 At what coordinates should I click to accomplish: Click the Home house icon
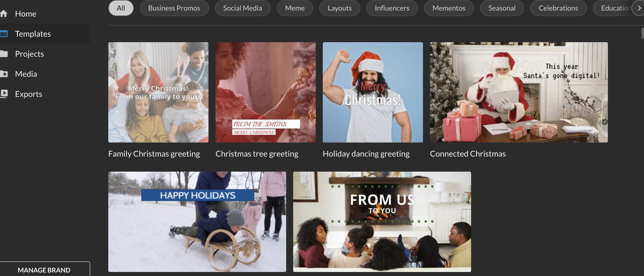coord(4,14)
